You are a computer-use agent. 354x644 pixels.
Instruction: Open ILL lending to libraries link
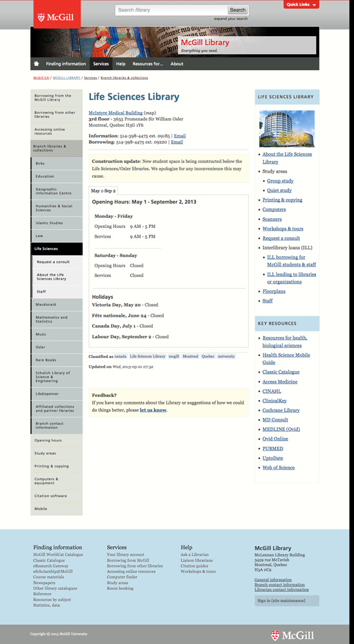[x=291, y=278]
